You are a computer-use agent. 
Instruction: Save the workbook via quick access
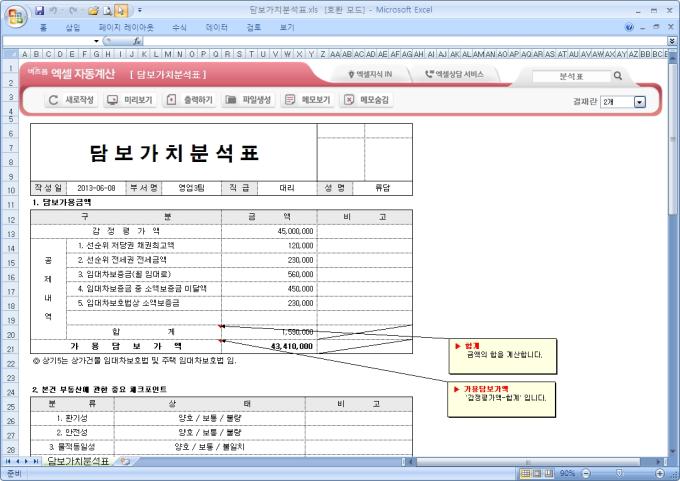39,11
